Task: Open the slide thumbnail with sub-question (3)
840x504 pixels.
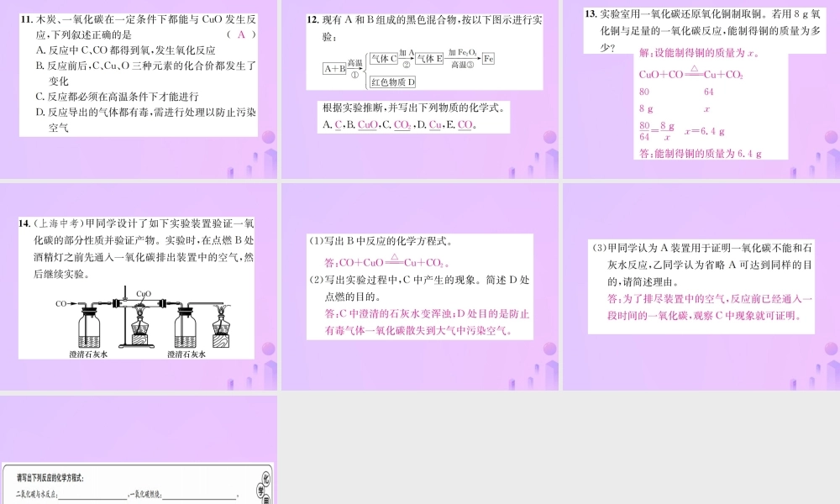Action: tap(701, 286)
